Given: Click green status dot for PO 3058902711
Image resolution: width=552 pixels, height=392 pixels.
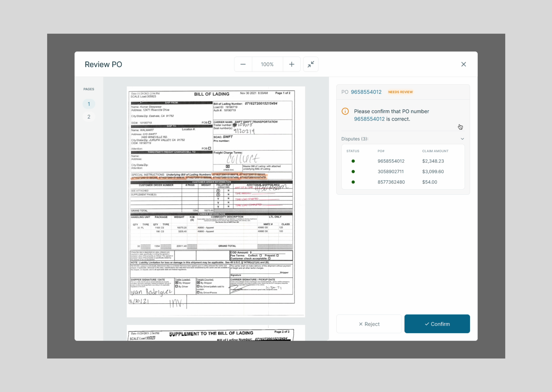Looking at the screenshot, I should (x=353, y=172).
